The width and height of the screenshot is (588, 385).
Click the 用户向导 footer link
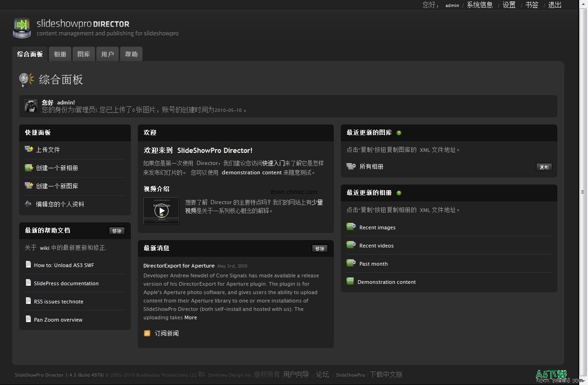[x=296, y=374]
